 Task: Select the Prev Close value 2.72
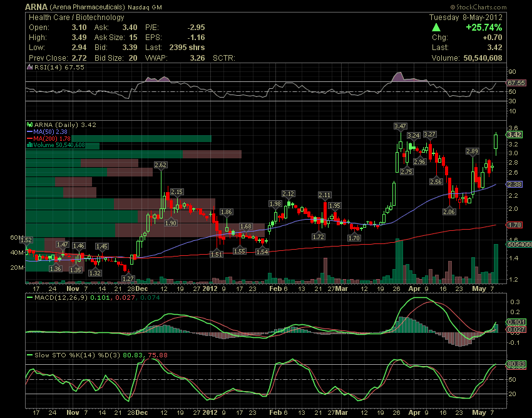pyautogui.click(x=79, y=58)
